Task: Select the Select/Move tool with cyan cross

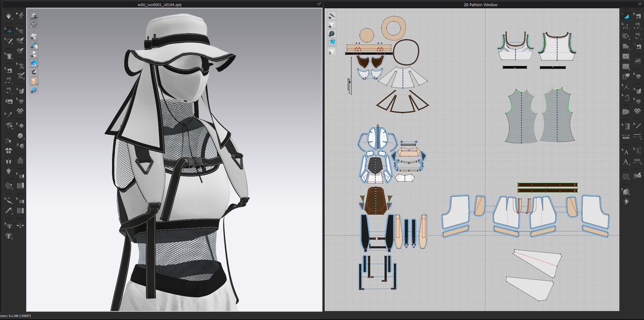Action: (8, 31)
